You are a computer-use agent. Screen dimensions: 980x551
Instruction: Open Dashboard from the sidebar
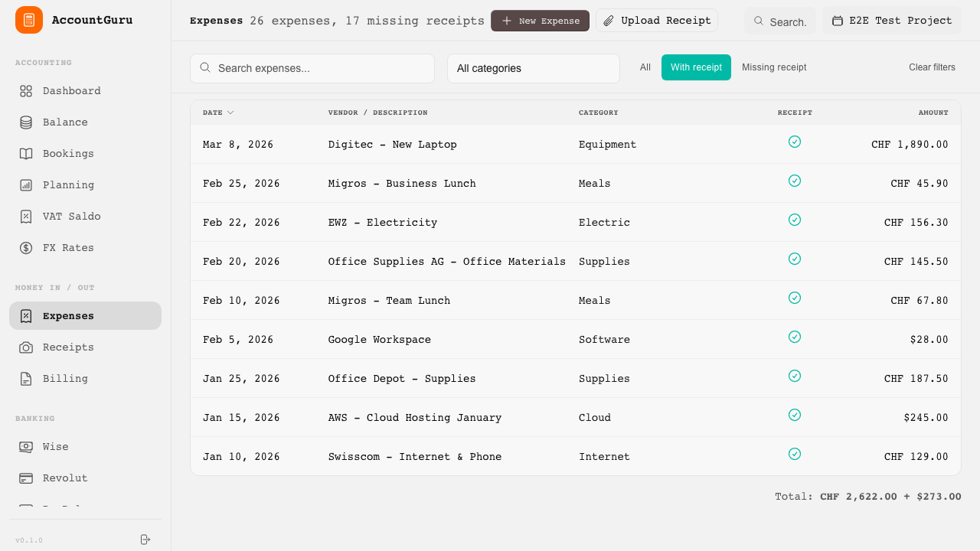click(x=71, y=91)
